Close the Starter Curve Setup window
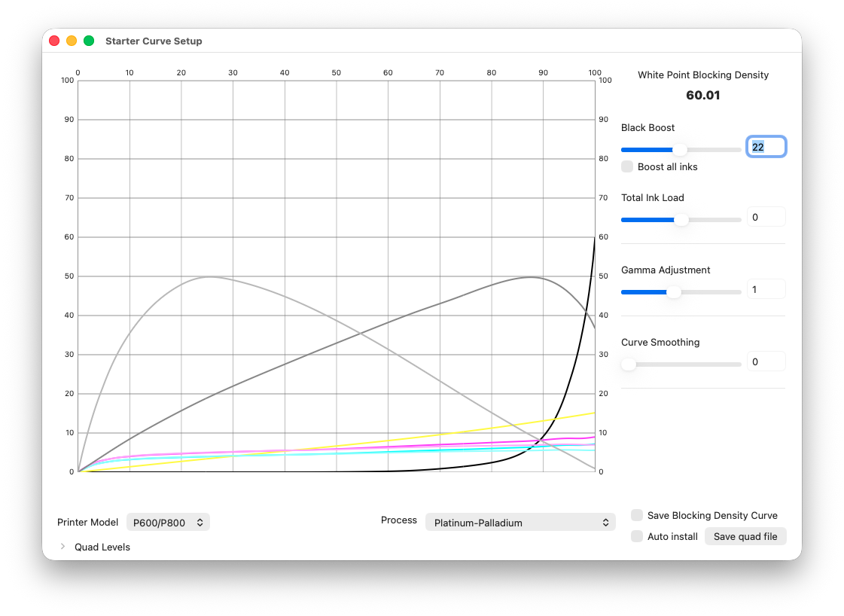This screenshot has width=844, height=616. tap(54, 41)
